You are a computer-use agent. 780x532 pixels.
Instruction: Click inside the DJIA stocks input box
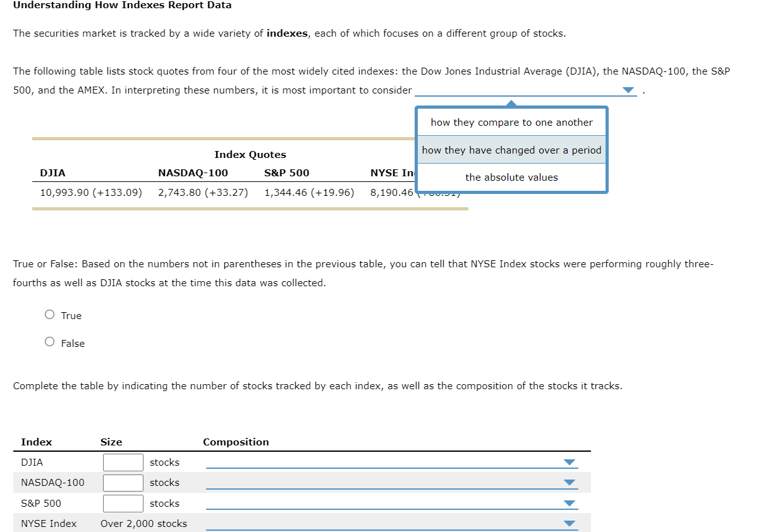tap(123, 462)
